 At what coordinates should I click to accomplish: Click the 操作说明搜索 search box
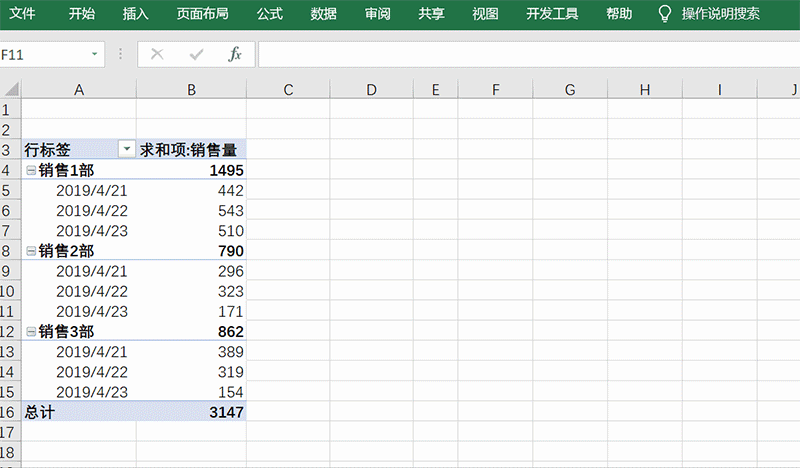[720, 14]
